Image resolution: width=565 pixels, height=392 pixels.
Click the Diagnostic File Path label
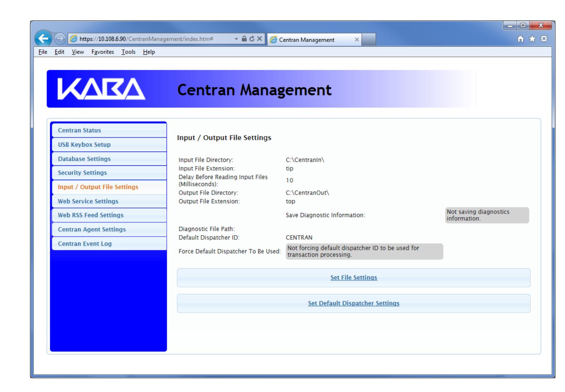pos(207,229)
